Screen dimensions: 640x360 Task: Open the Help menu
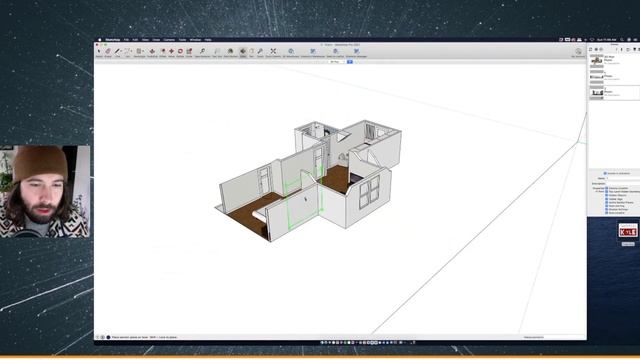pos(208,40)
